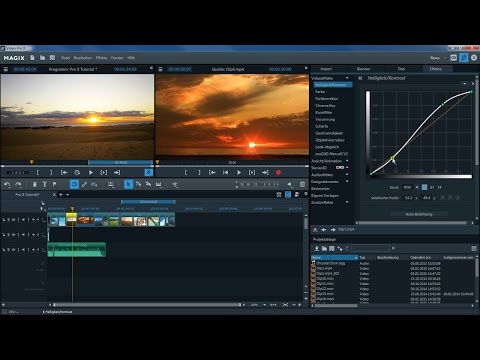This screenshot has width=480, height=360.
Task: Click the upper middle curve point
Action: 443,104
